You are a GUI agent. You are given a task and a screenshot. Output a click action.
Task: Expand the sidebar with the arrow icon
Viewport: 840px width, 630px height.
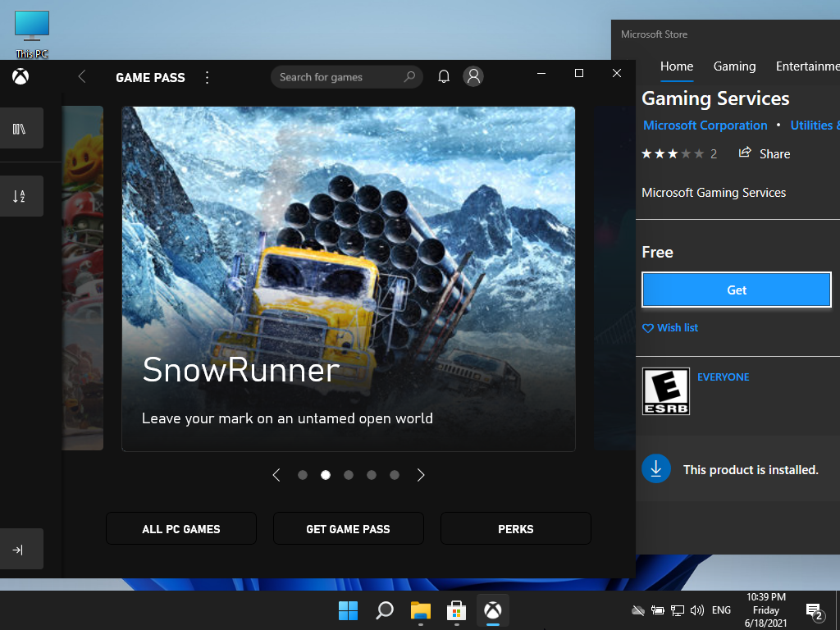(20, 550)
